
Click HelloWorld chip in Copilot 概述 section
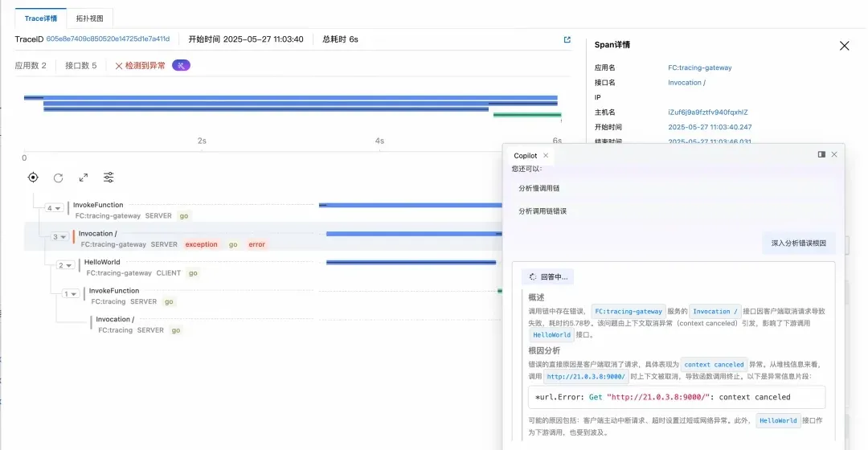click(x=551, y=335)
